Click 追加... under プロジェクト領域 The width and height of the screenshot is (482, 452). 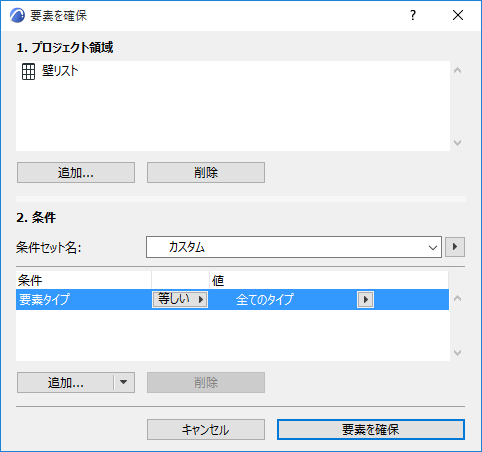tap(76, 173)
